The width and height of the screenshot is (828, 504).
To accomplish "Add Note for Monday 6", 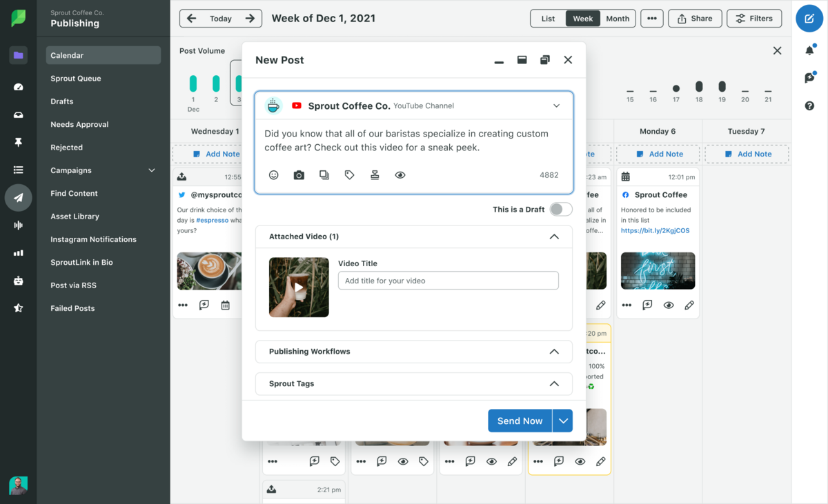I will [658, 154].
